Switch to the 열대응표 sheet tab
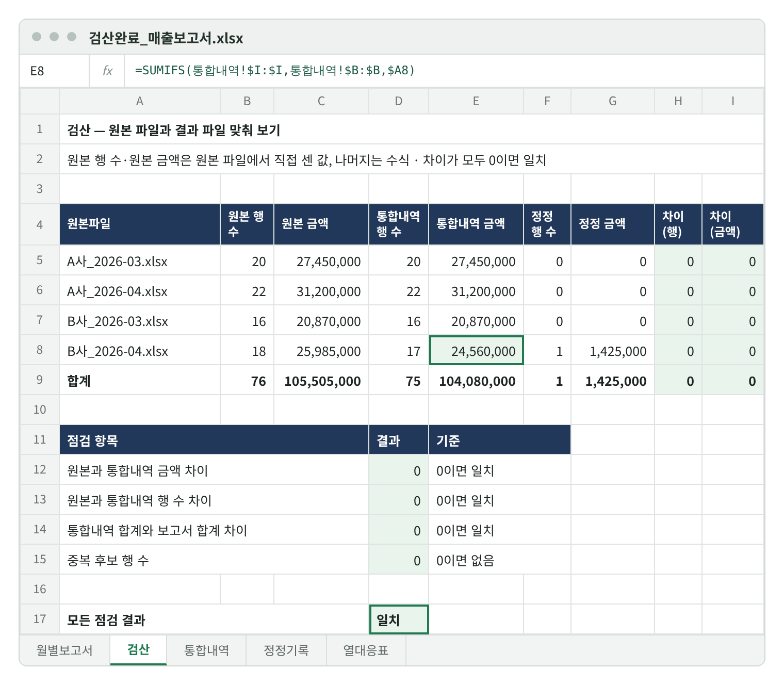 (x=366, y=650)
